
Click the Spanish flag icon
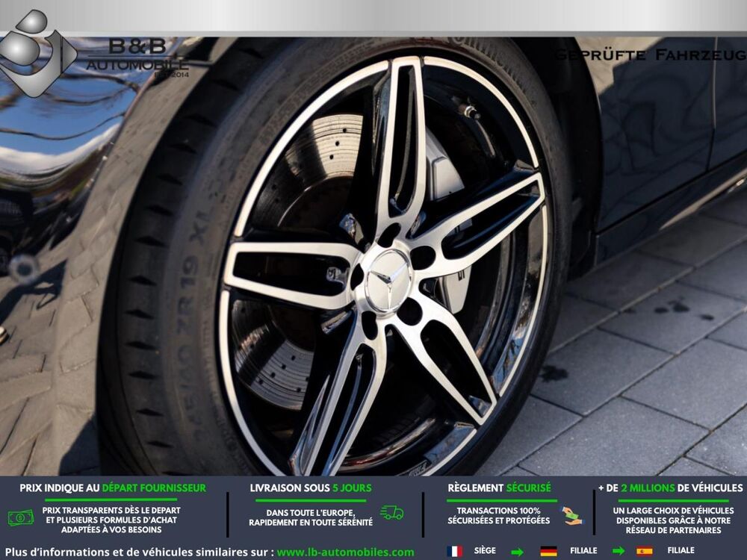pos(645,551)
